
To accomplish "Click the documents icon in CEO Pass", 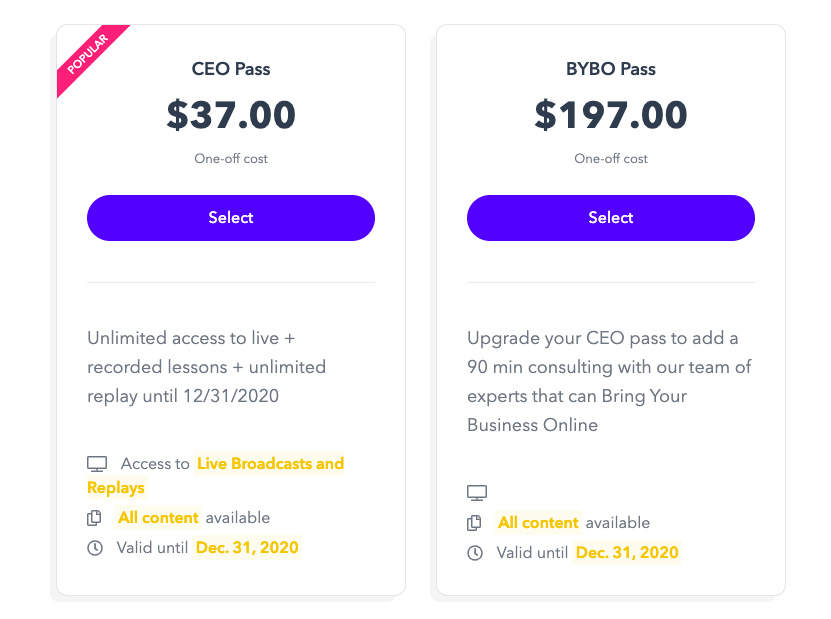I will click(95, 518).
